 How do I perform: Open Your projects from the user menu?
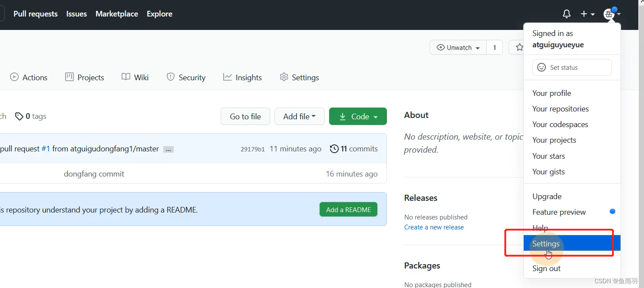click(572, 140)
